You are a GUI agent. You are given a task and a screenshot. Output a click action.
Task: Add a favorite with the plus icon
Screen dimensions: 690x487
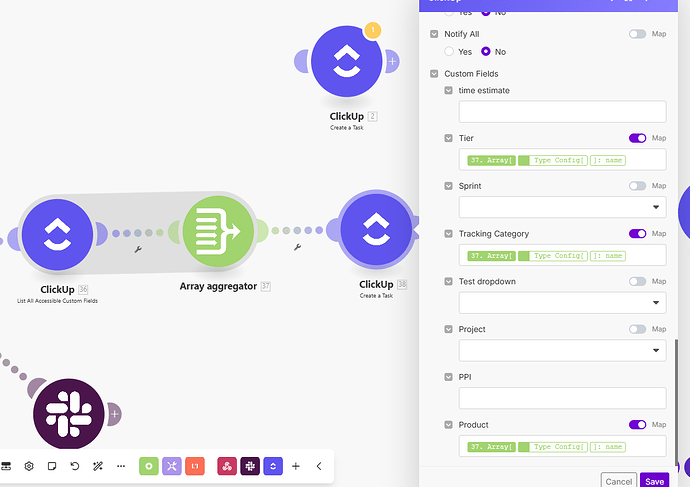(296, 466)
